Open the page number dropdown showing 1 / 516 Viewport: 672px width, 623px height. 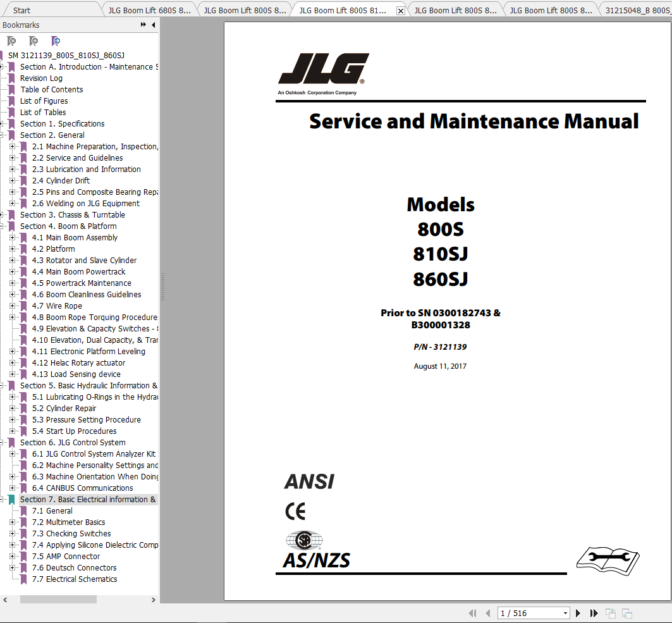point(565,613)
